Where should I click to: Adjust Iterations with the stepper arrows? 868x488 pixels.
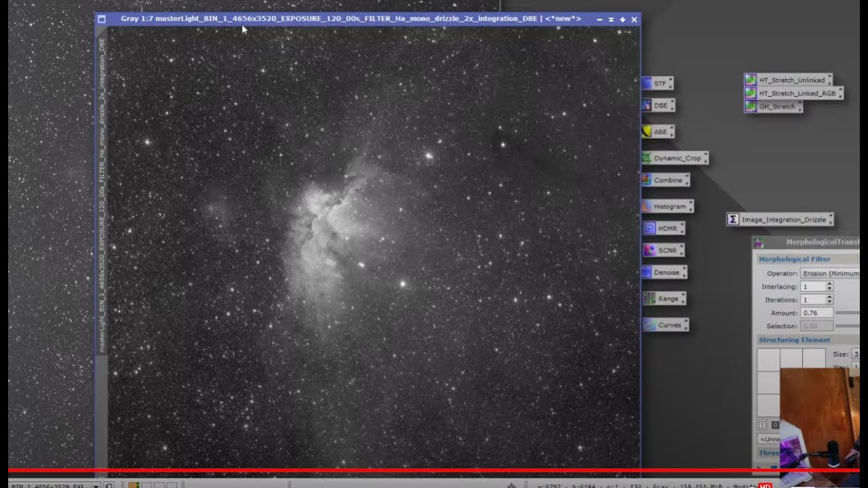click(829, 300)
